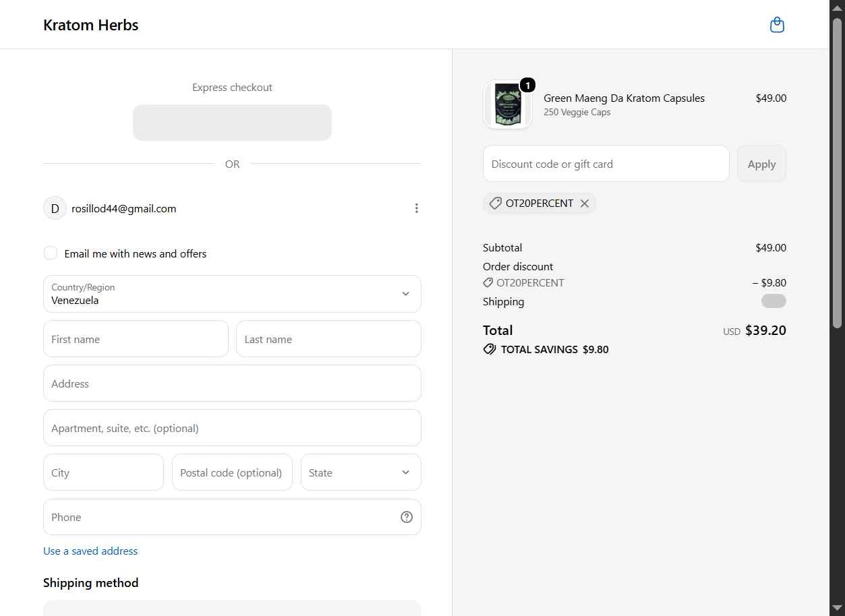Enable Email me with news and offers
Viewport: 845px width, 616px height.
50,253
